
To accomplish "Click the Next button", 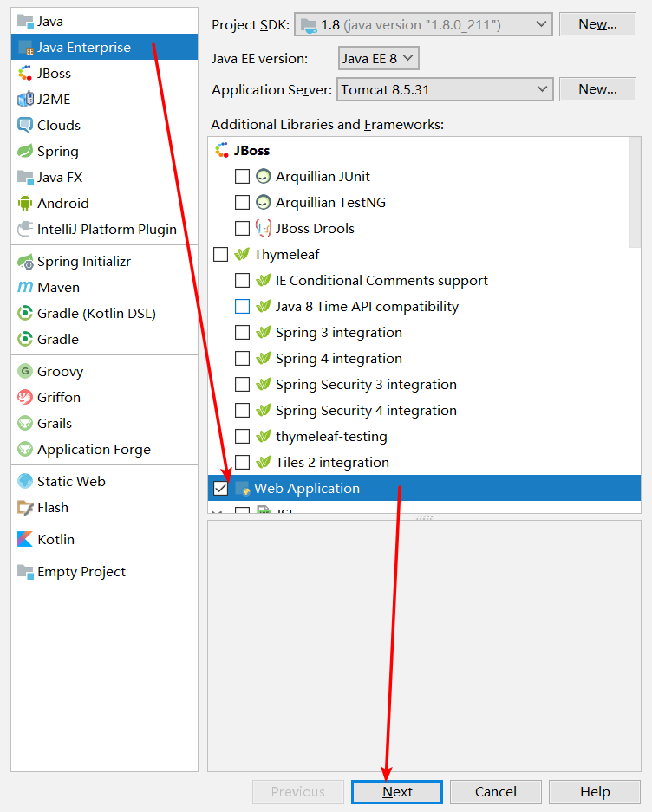I will (x=397, y=792).
